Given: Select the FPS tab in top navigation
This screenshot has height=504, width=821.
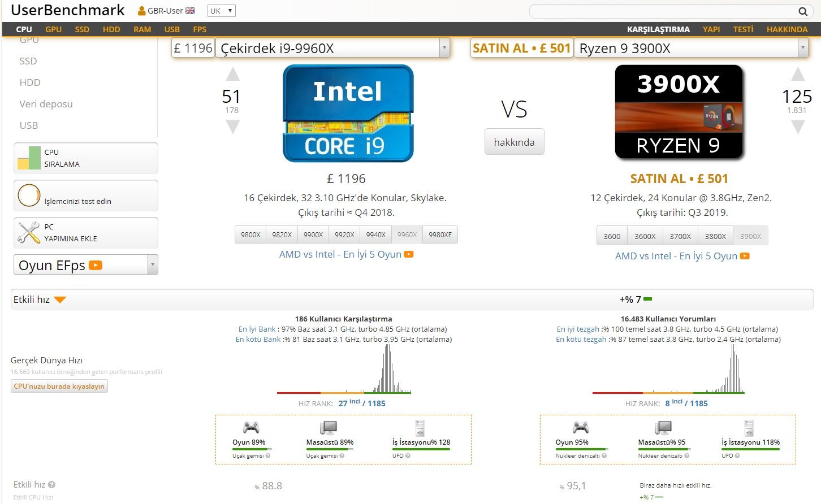Looking at the screenshot, I should [200, 29].
